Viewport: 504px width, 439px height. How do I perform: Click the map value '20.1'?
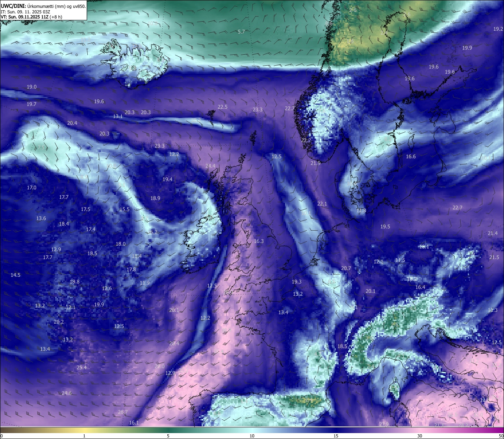371,291
